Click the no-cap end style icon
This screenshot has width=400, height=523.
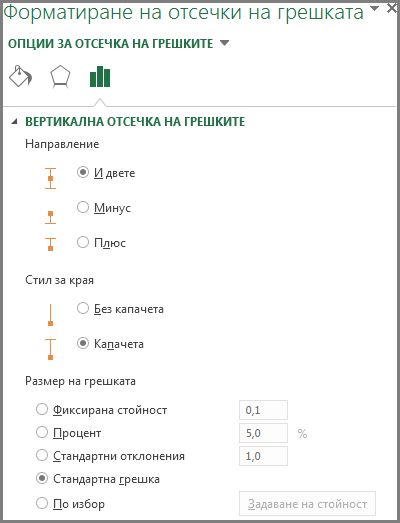[x=50, y=315]
